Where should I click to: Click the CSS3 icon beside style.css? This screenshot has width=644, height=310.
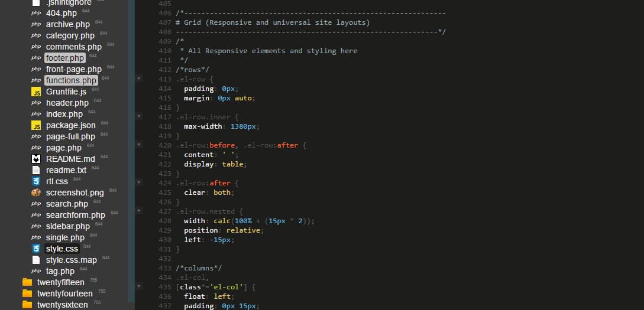(x=35, y=249)
